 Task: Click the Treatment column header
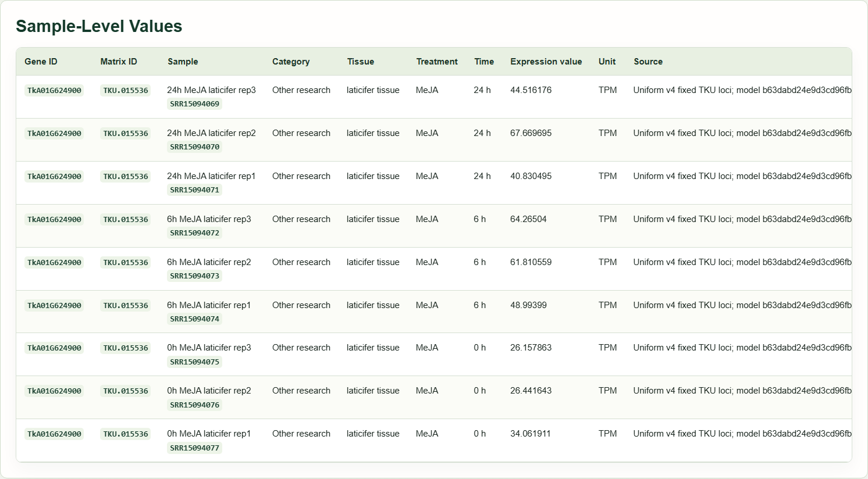pyautogui.click(x=437, y=62)
